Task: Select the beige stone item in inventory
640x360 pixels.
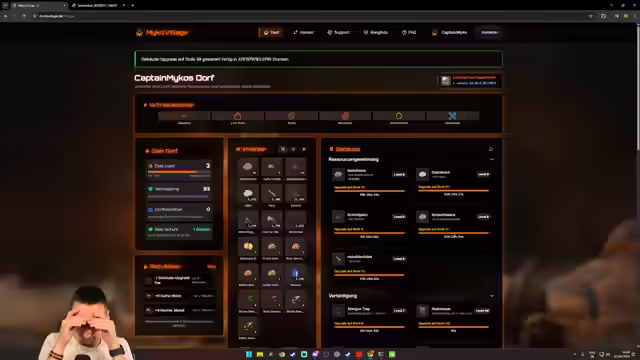Action: pyautogui.click(x=248, y=167)
